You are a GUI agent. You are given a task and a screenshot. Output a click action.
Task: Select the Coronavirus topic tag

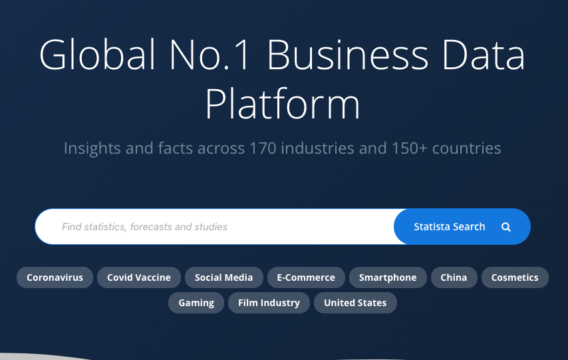[x=55, y=277]
